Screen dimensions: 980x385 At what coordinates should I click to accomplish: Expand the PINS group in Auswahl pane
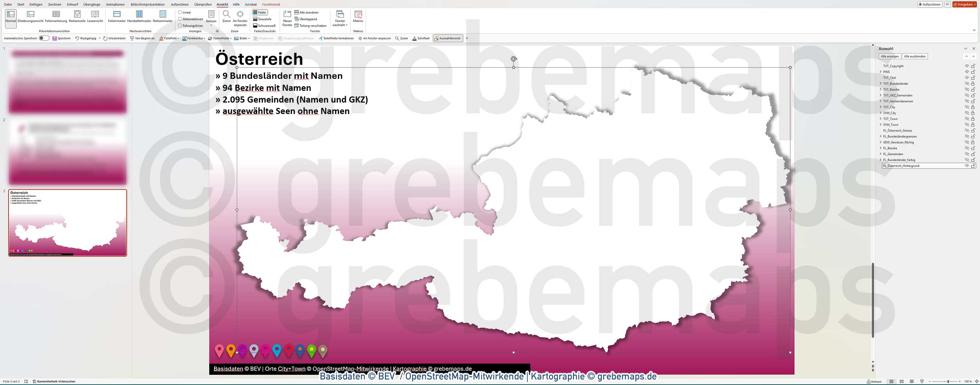coord(881,72)
